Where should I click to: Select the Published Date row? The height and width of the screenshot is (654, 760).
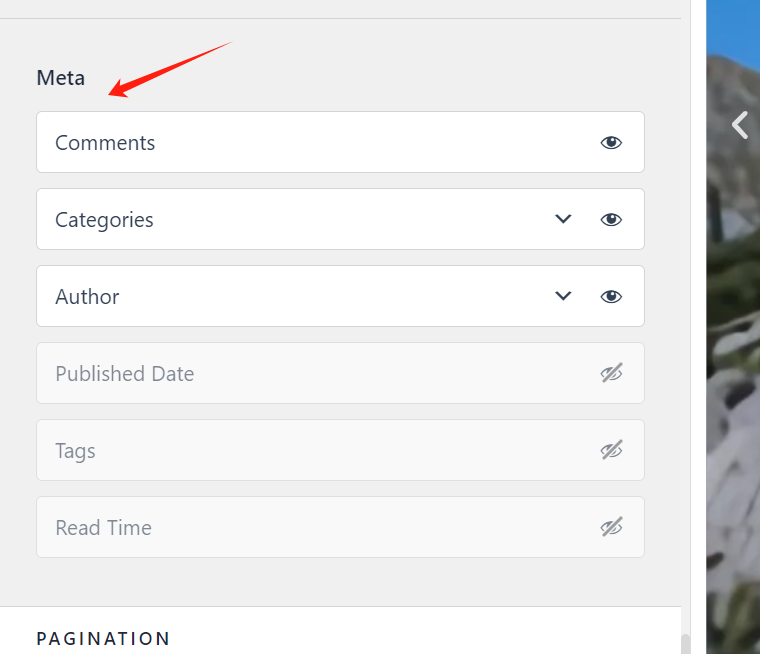[125, 374]
